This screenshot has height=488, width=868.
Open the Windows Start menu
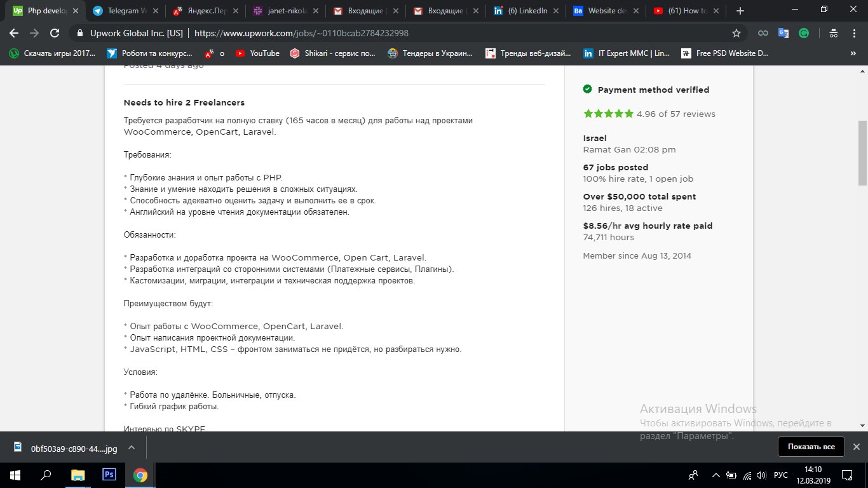click(15, 475)
